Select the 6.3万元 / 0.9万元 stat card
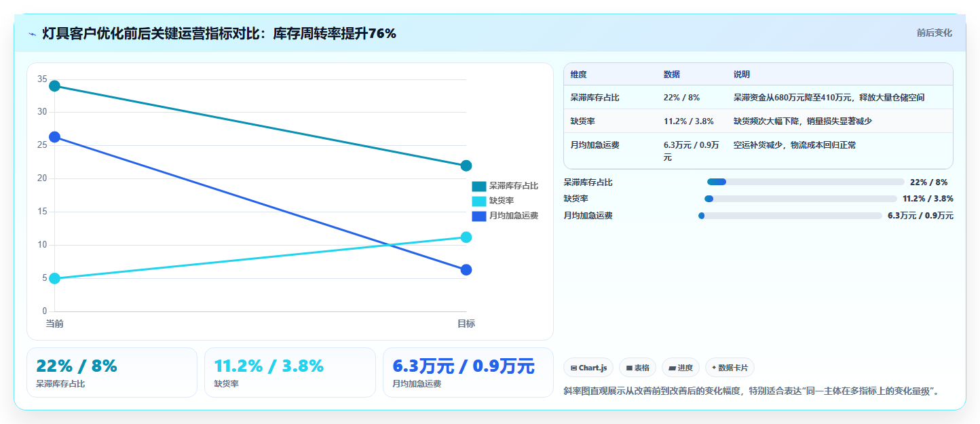 (468, 372)
